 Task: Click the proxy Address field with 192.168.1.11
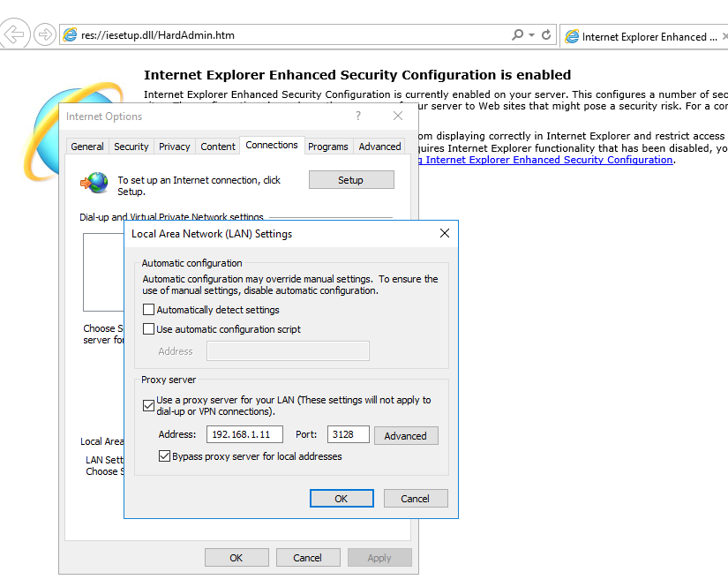pos(244,434)
